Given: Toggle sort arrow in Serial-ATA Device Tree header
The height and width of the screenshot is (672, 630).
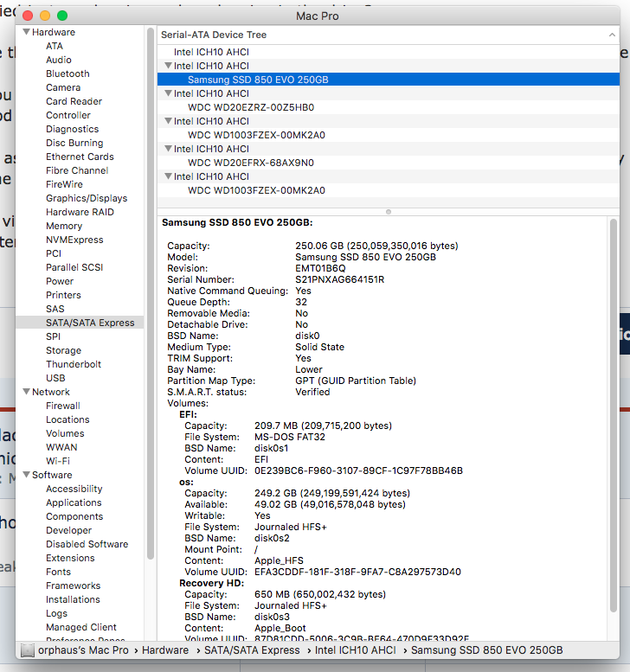Looking at the screenshot, I should pyautogui.click(x=612, y=35).
